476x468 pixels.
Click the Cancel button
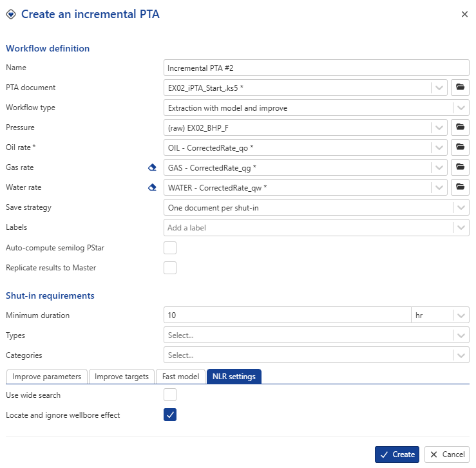coord(446,454)
